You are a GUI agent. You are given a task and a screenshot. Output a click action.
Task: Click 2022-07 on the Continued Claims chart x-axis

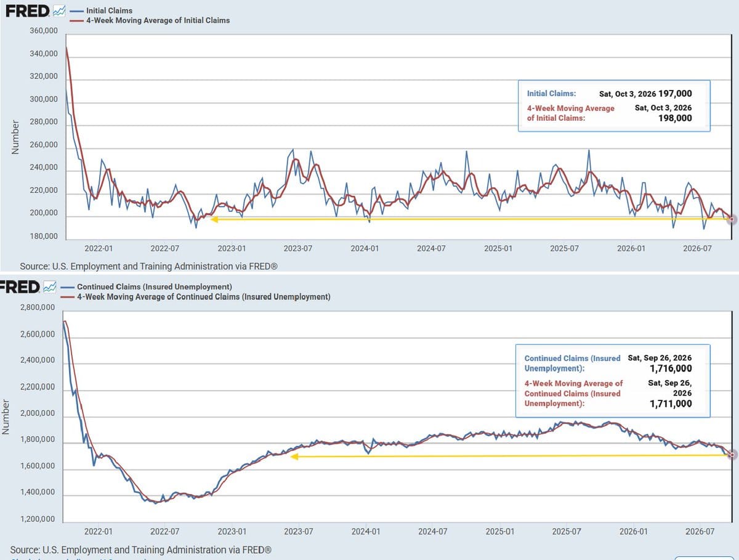[x=164, y=531]
